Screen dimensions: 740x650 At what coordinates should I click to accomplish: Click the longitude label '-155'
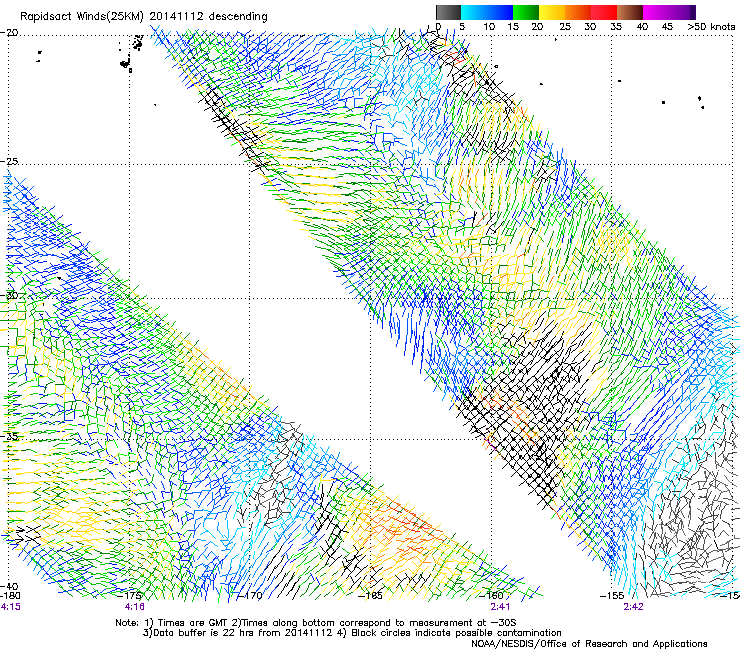coord(612,596)
